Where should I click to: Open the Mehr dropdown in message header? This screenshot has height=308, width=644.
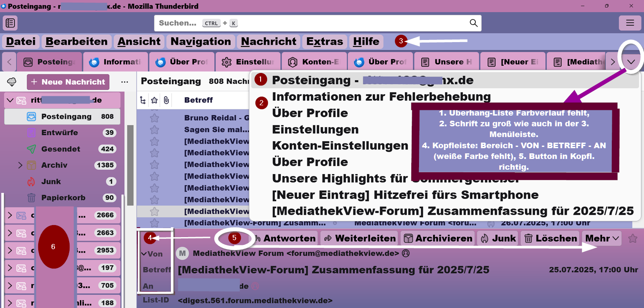coord(602,238)
